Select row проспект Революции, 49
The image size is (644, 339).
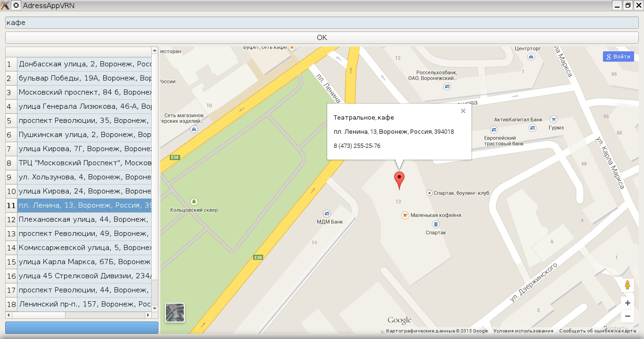click(84, 234)
